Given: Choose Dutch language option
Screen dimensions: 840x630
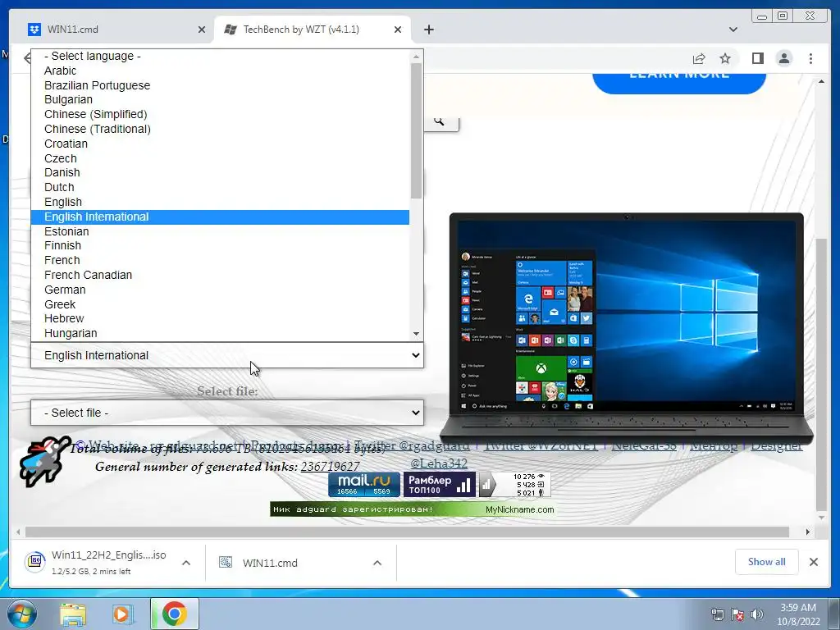Looking at the screenshot, I should (220, 188).
